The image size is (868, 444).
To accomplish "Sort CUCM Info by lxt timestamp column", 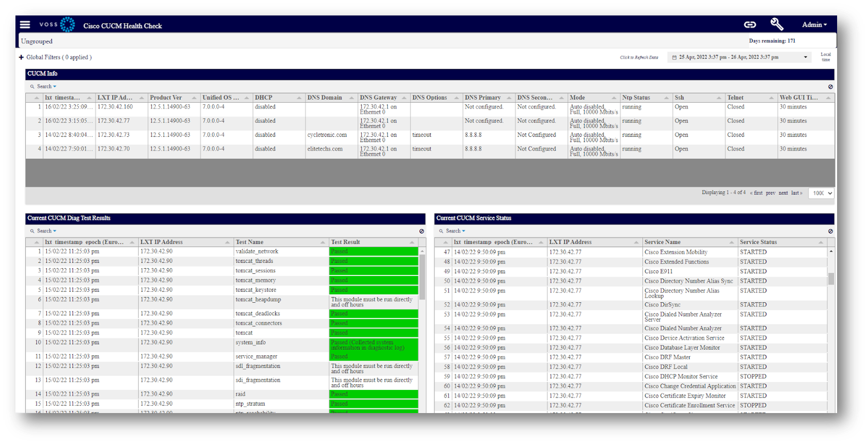I will [69, 97].
